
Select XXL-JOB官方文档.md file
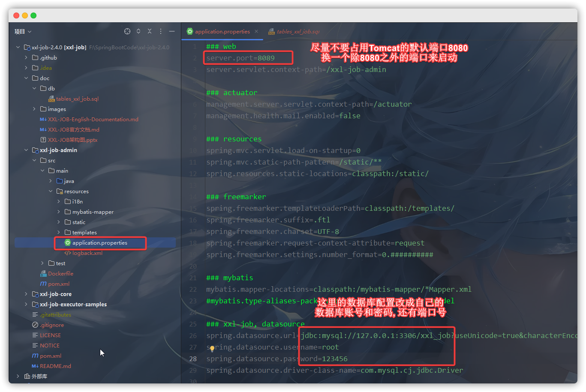(74, 129)
